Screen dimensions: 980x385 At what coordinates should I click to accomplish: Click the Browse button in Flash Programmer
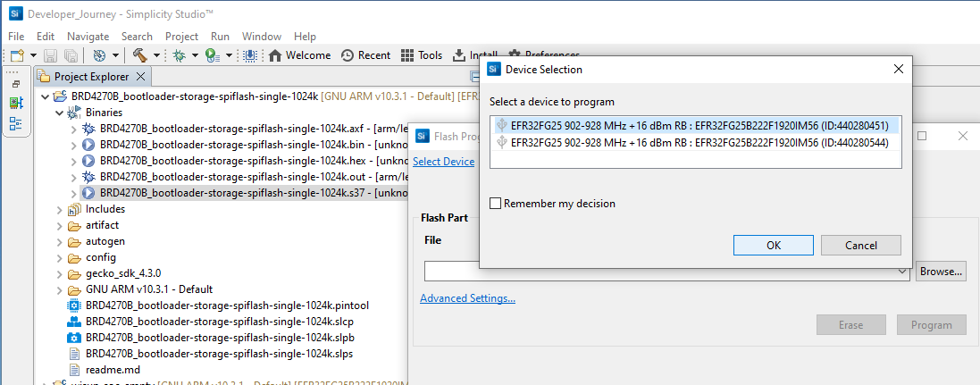pyautogui.click(x=942, y=272)
